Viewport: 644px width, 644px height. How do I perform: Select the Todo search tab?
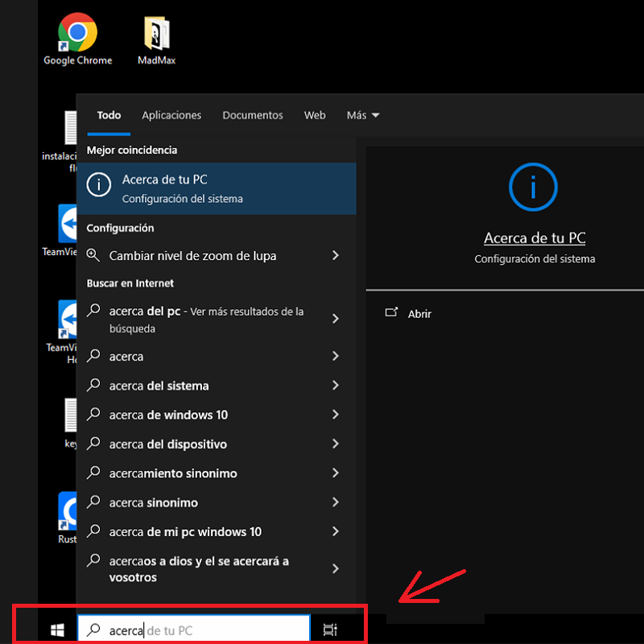coord(109,115)
